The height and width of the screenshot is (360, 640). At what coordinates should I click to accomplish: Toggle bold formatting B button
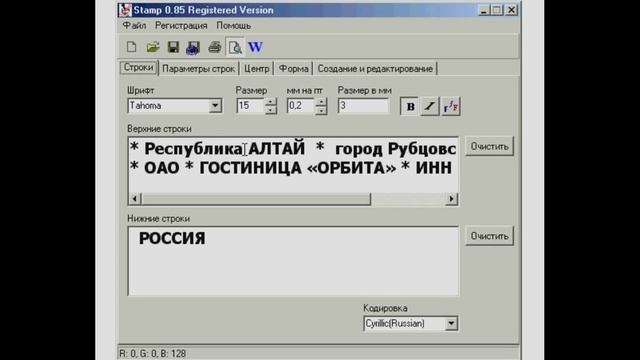click(x=410, y=106)
